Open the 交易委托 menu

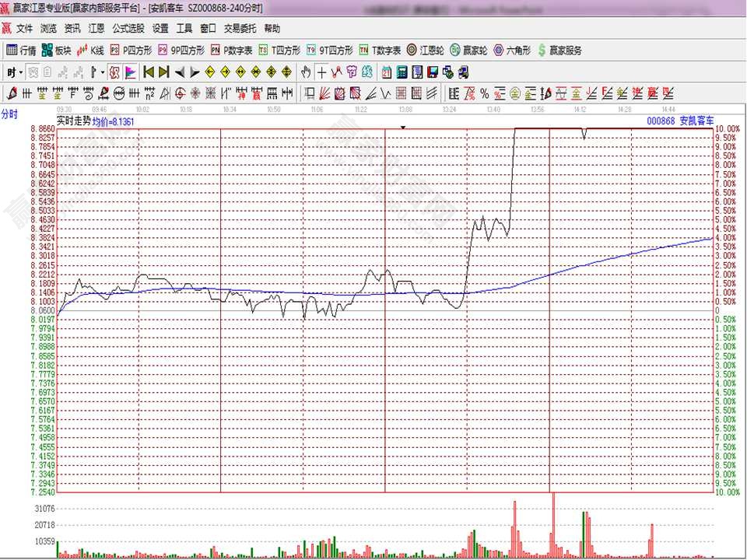[x=240, y=29]
